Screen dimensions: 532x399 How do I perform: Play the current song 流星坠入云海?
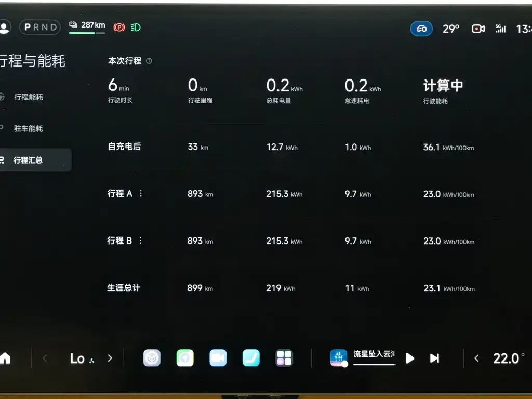point(410,358)
